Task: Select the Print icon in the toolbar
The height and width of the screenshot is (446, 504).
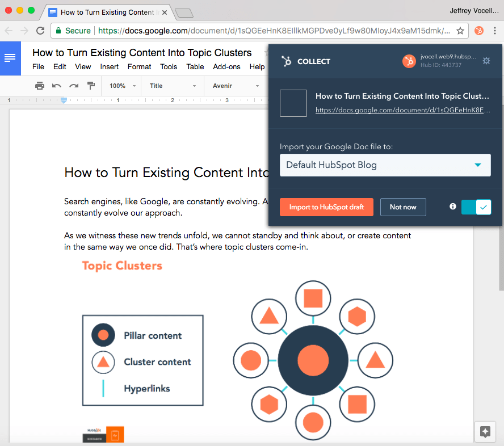Action: 40,85
